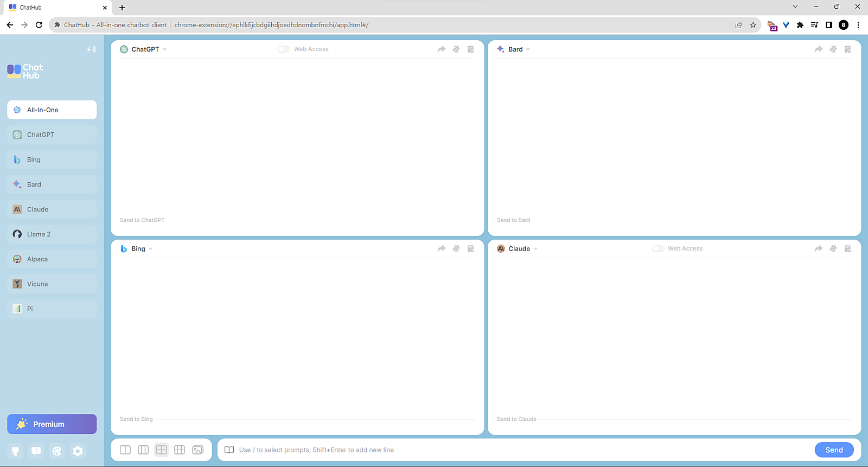
Task: Collapse the ChatHub sidebar
Action: pyautogui.click(x=91, y=49)
